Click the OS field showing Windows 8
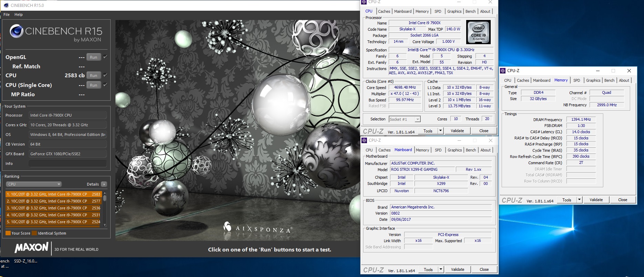The height and width of the screenshot is (277, 644). click(x=68, y=135)
